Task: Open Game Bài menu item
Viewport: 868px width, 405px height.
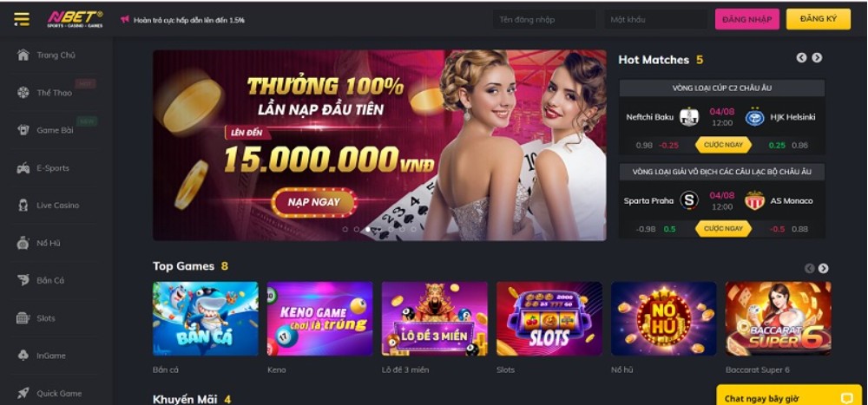Action: [54, 130]
